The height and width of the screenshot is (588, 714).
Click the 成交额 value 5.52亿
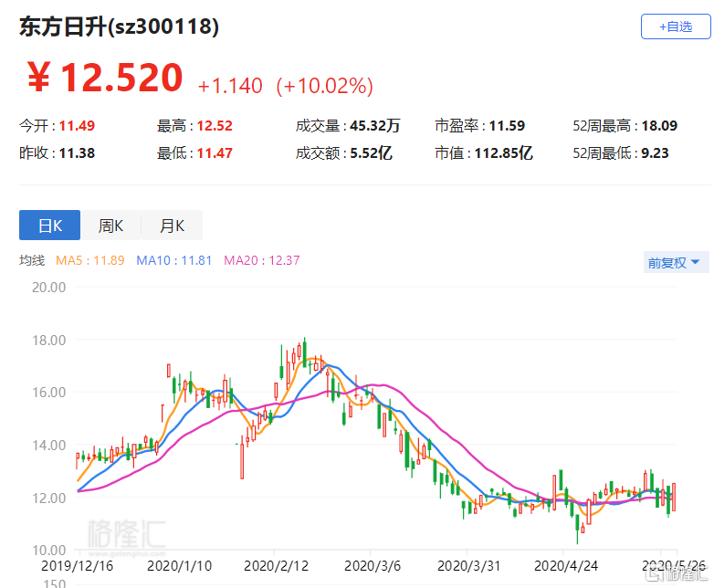tap(371, 153)
